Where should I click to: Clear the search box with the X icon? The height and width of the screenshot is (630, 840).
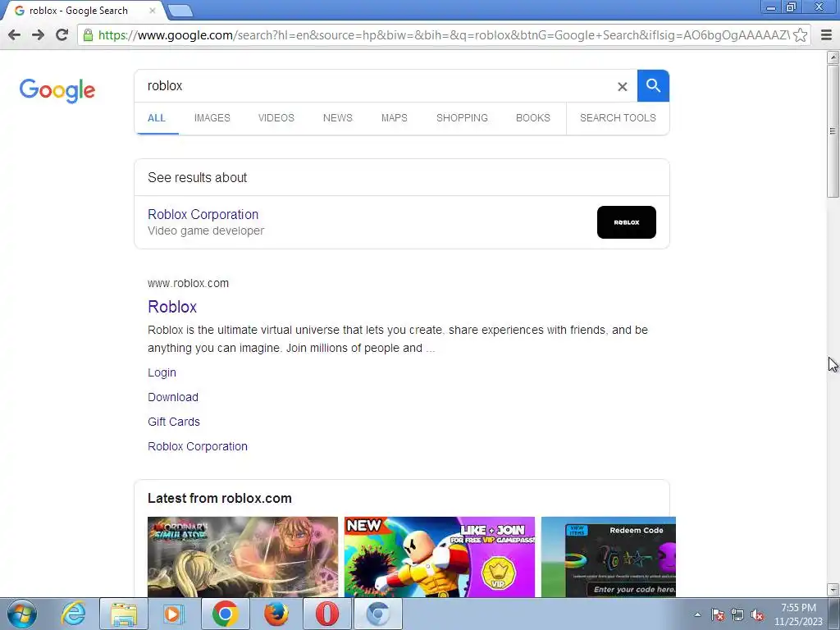(x=622, y=86)
